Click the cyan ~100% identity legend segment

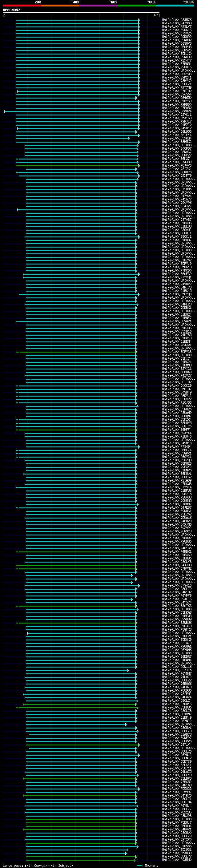[x=175, y=6]
